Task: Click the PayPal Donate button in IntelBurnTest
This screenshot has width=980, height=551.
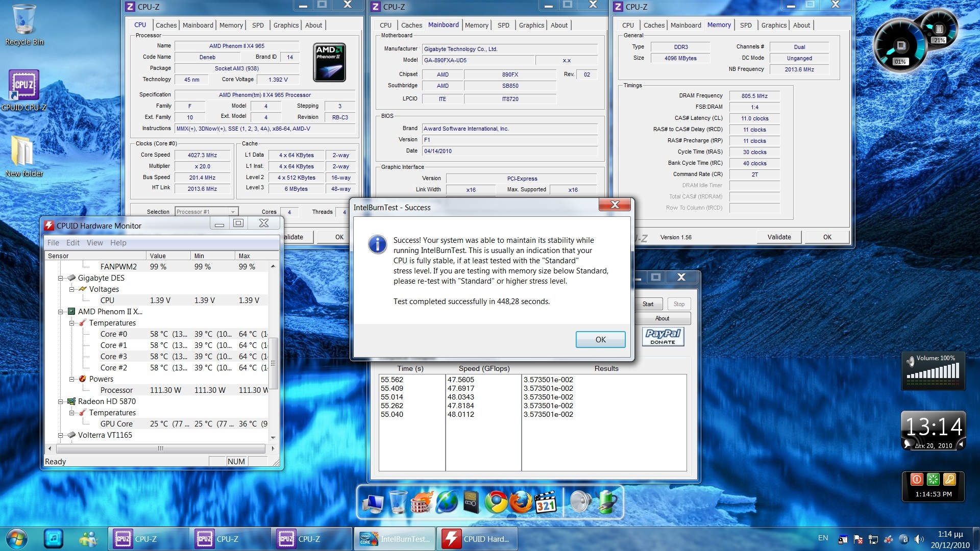Action: click(x=663, y=337)
